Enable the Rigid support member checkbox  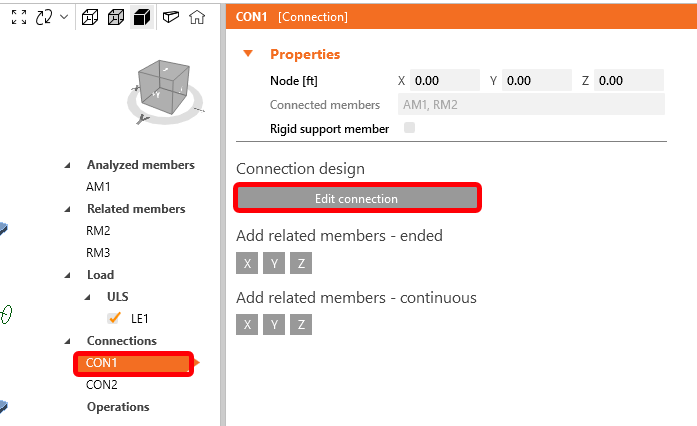[x=409, y=128]
